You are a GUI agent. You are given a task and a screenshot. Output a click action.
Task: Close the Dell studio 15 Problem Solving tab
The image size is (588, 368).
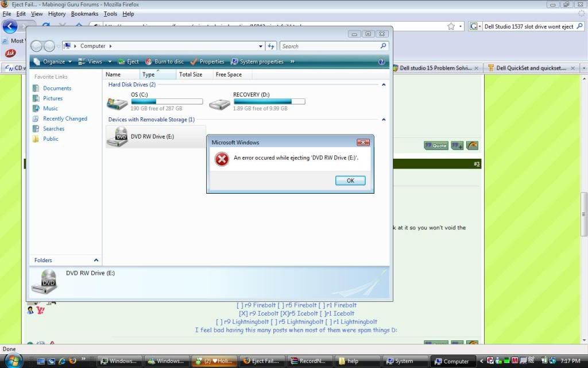pyautogui.click(x=476, y=68)
